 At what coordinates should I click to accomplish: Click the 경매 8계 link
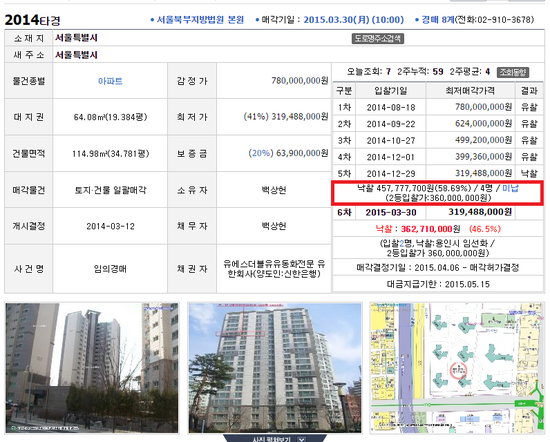click(438, 20)
